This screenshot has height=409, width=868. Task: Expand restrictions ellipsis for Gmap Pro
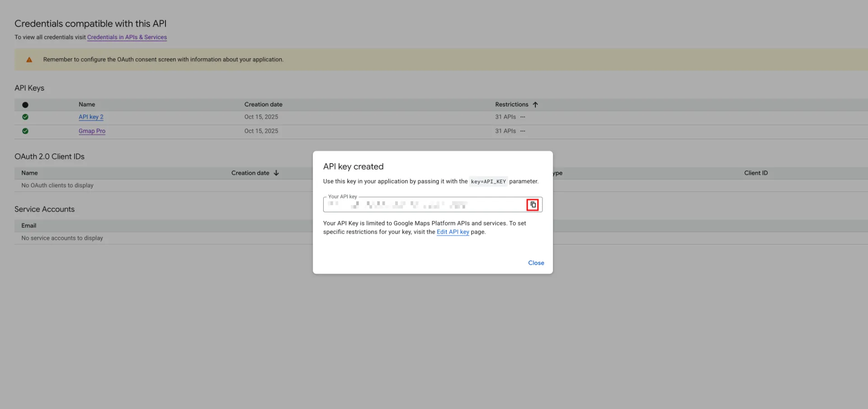pyautogui.click(x=523, y=131)
